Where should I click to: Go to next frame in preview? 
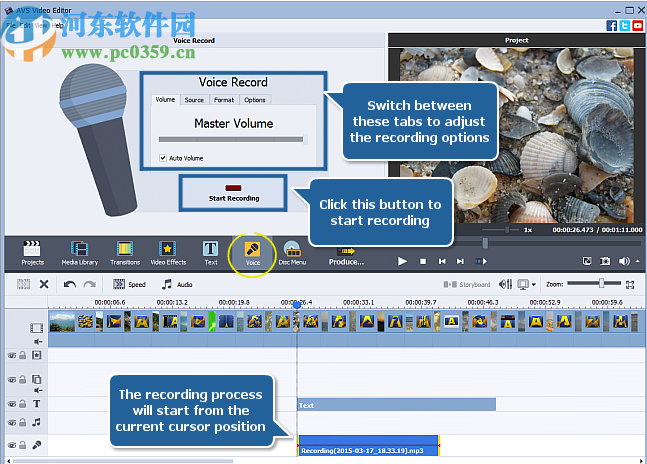[x=460, y=261]
